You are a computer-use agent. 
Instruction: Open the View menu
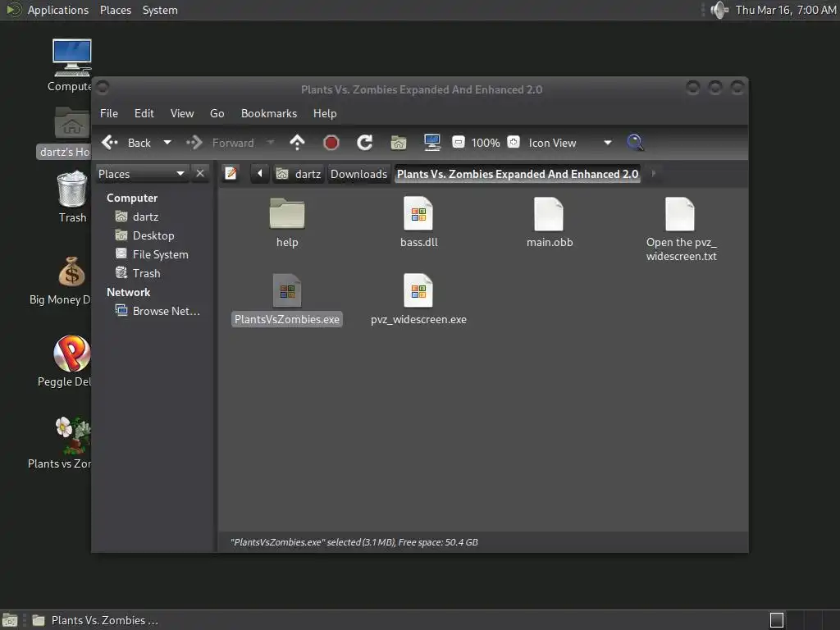[x=182, y=113]
